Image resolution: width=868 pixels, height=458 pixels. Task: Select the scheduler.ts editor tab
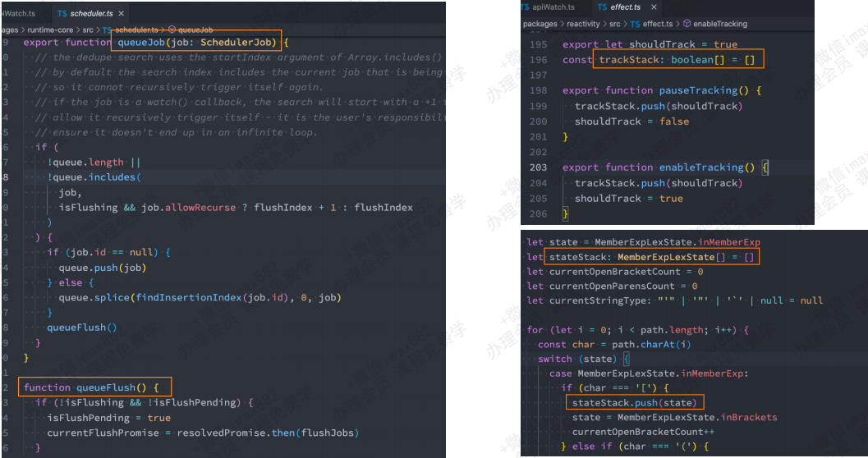(91, 14)
